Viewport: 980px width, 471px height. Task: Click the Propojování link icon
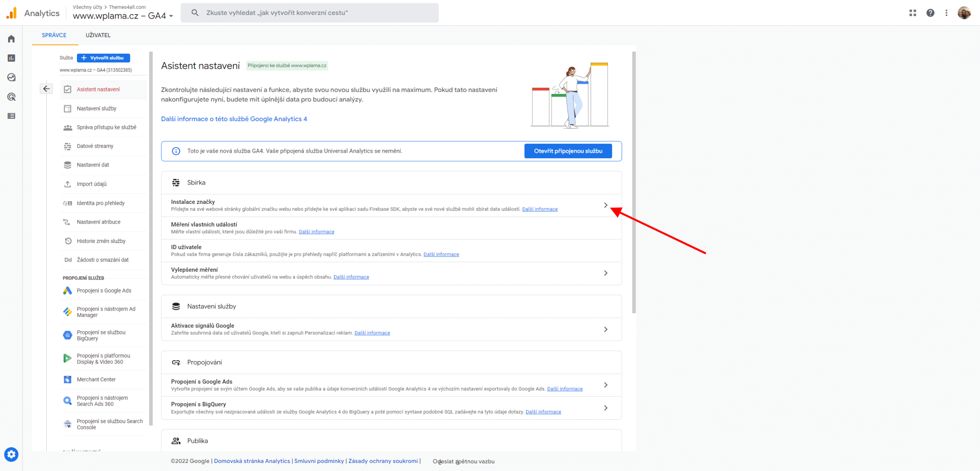[176, 362]
